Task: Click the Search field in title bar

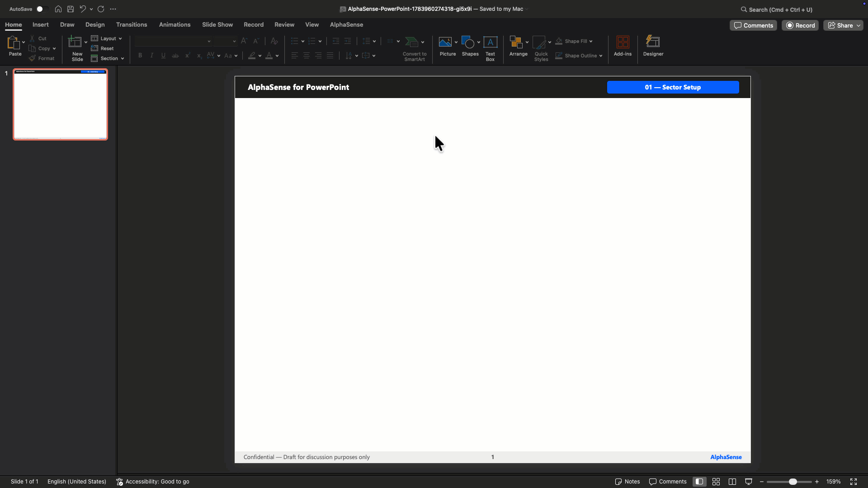Action: (x=776, y=9)
